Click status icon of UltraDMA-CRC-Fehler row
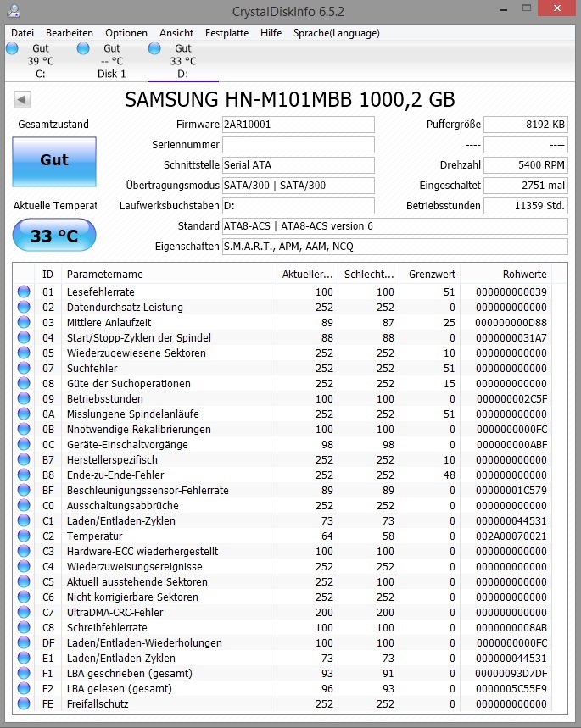Viewport: 581px width, 728px height. coord(24,612)
